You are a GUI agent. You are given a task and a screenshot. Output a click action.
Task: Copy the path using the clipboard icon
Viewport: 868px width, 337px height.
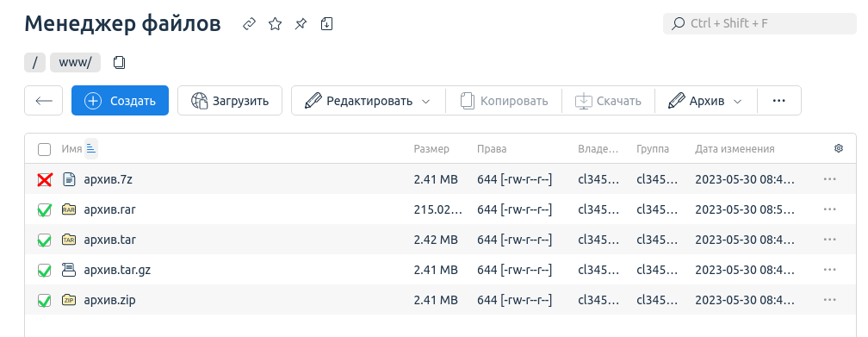[x=119, y=63]
